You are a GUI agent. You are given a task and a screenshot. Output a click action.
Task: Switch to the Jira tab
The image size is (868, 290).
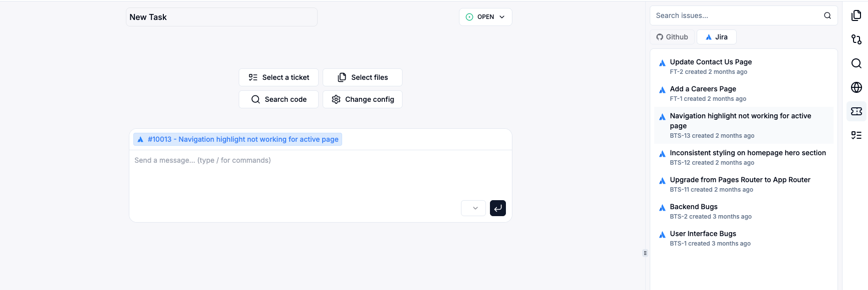pos(716,37)
